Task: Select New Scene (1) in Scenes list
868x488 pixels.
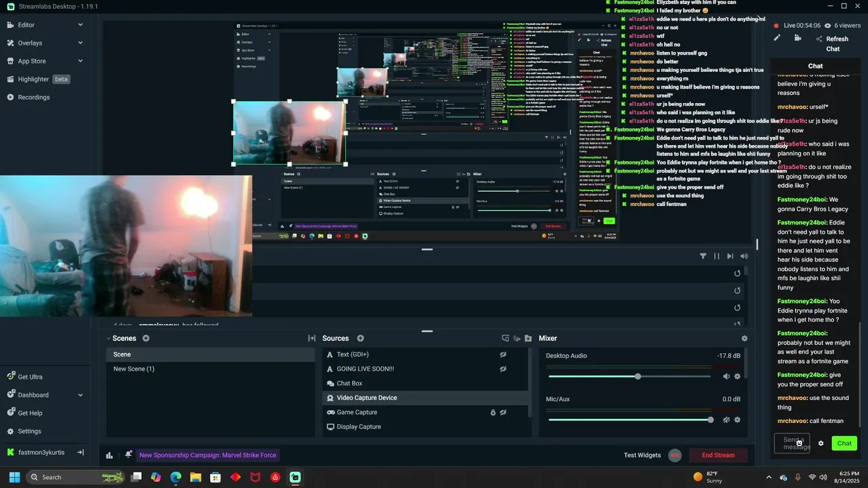Action: 210,369
